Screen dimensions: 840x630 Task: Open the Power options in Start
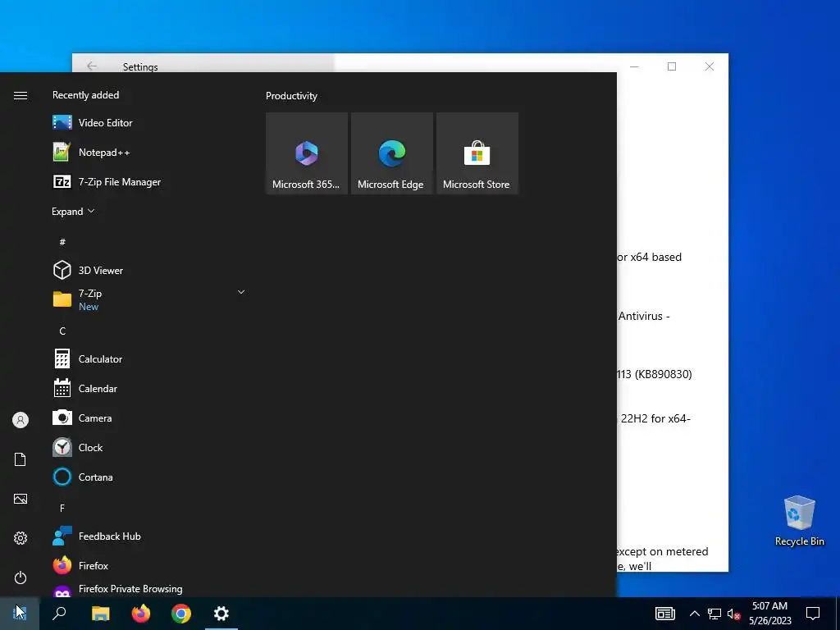[x=21, y=577]
